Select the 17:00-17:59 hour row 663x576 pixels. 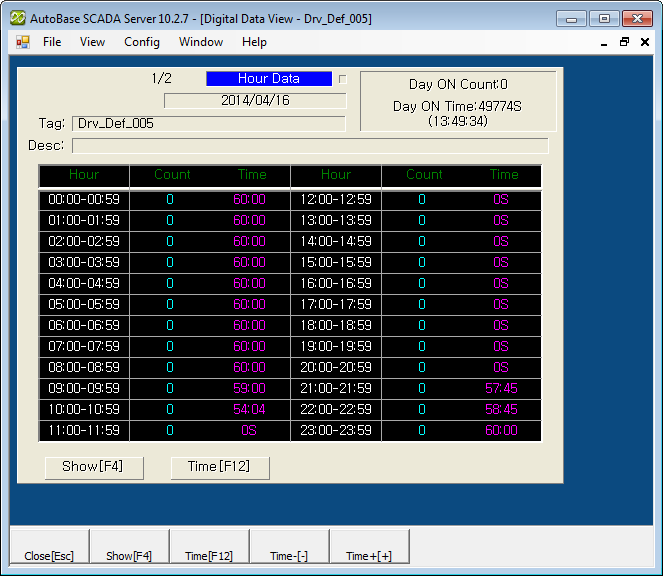416,304
